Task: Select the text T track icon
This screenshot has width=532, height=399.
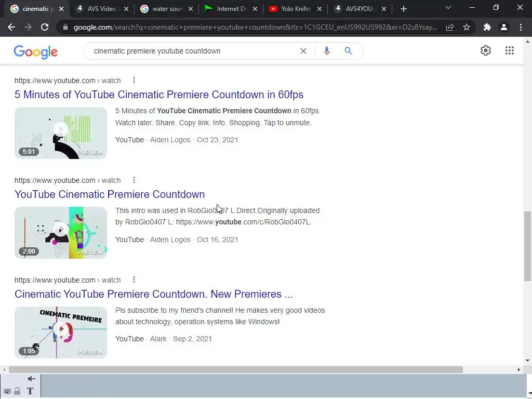Action: tap(30, 391)
